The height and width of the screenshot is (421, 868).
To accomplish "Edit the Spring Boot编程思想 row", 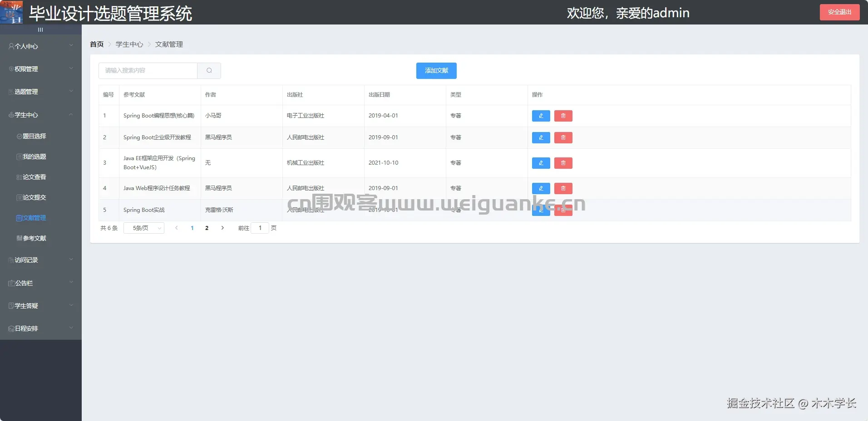I will coord(541,116).
